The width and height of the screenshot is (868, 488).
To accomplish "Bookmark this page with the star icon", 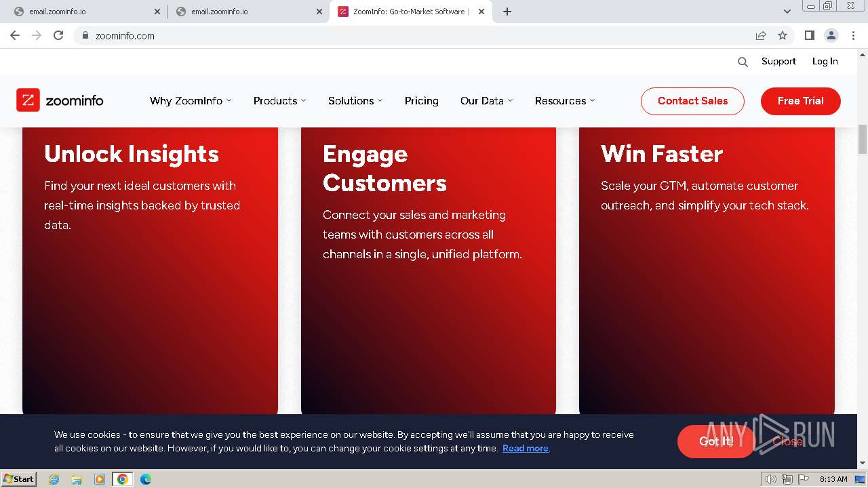I will pyautogui.click(x=783, y=35).
